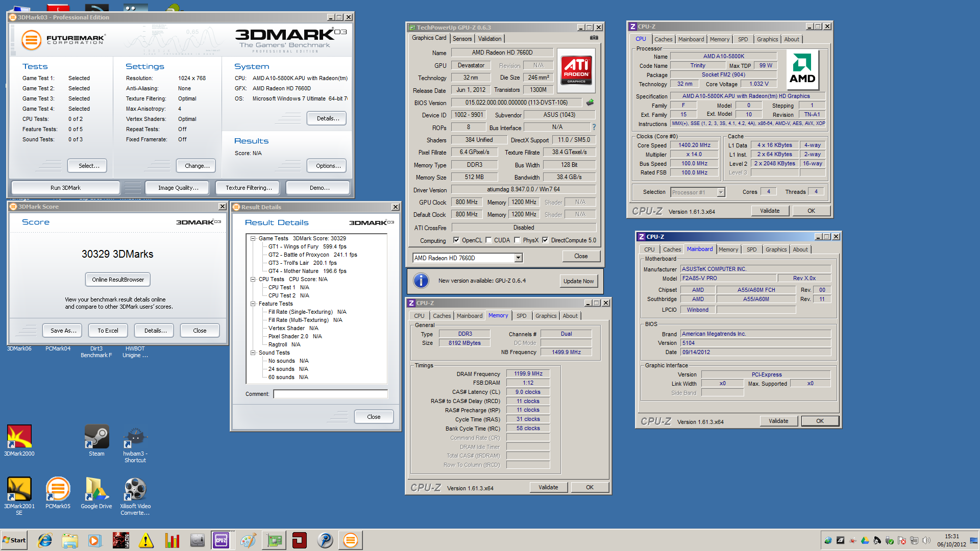Open the 3DMark2000 desktop shortcut
The width and height of the screenshot is (980, 551).
pyautogui.click(x=19, y=440)
